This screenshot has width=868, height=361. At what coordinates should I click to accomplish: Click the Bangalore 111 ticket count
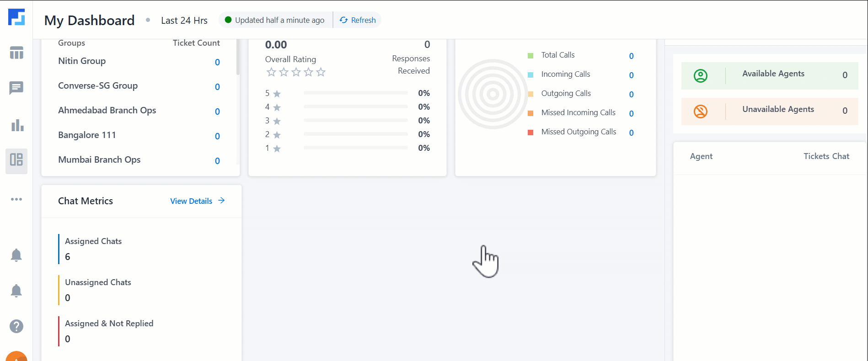click(217, 136)
